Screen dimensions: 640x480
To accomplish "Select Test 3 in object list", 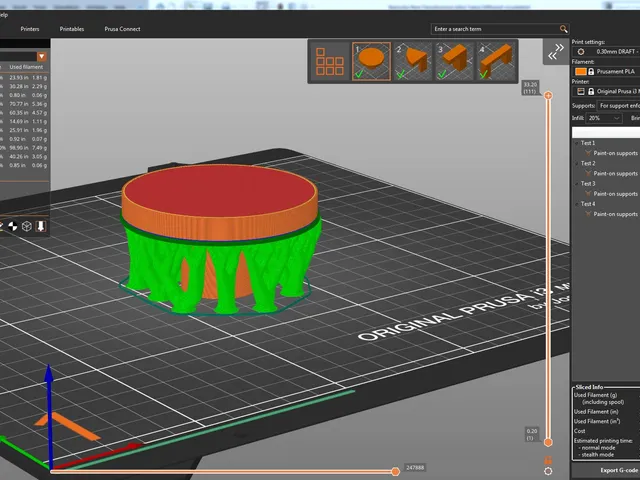I will [588, 184].
